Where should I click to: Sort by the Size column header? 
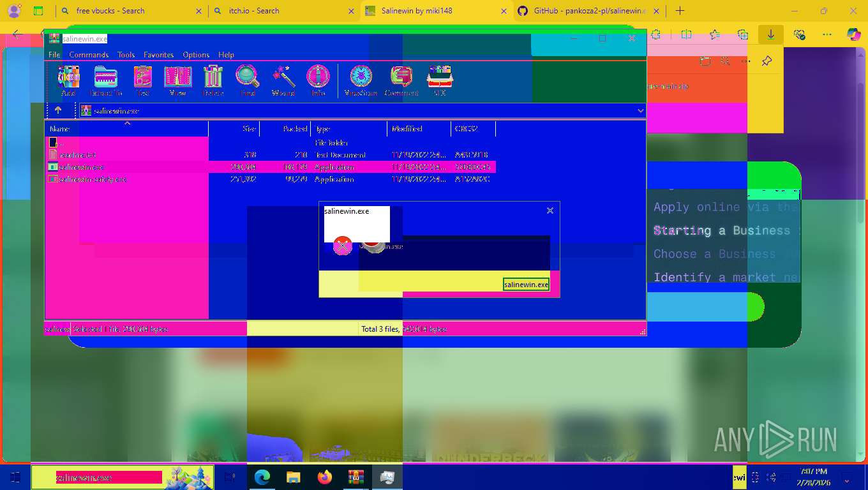pos(234,129)
